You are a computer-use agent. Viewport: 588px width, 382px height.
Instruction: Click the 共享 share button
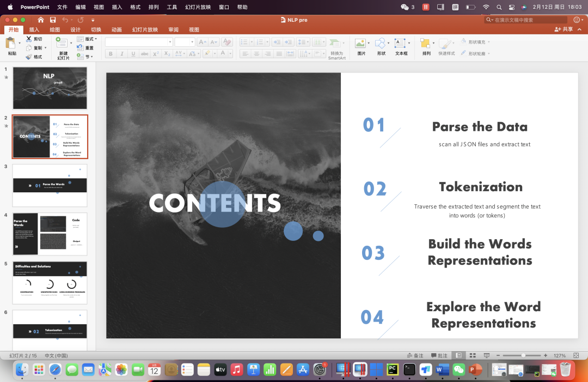(x=563, y=29)
